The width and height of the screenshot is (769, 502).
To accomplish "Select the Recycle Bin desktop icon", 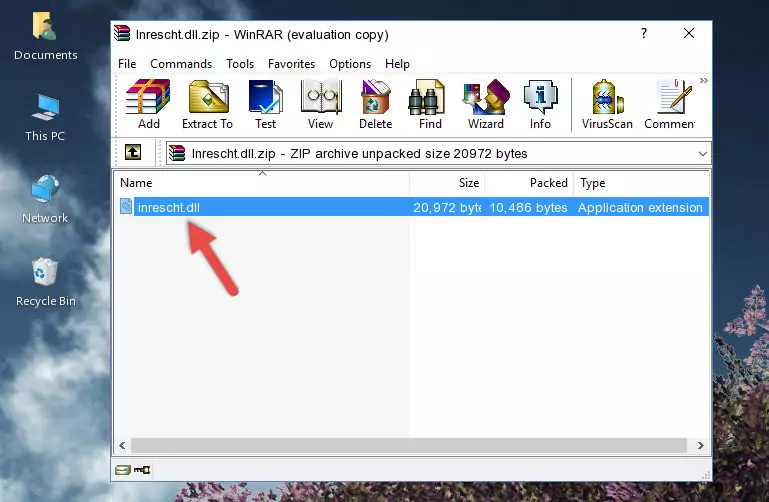I will tap(45, 282).
